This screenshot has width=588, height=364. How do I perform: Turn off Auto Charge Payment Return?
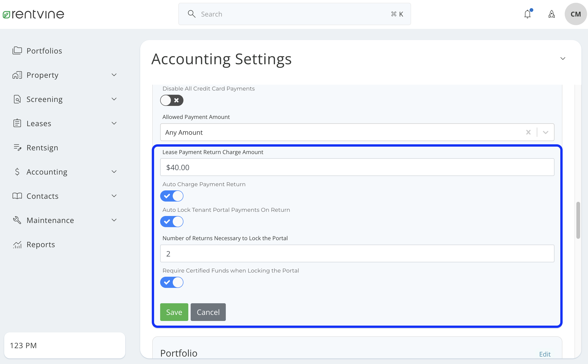pos(172,196)
